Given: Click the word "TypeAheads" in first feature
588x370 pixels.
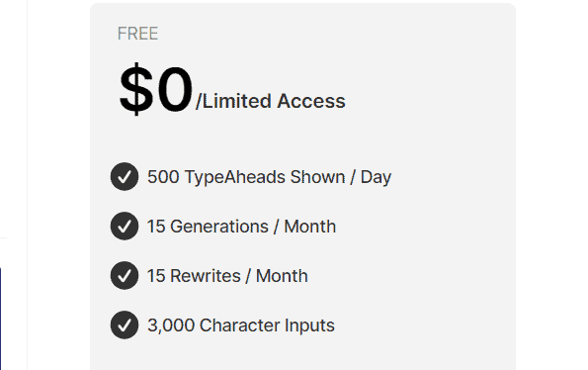Looking at the screenshot, I should (x=235, y=177).
